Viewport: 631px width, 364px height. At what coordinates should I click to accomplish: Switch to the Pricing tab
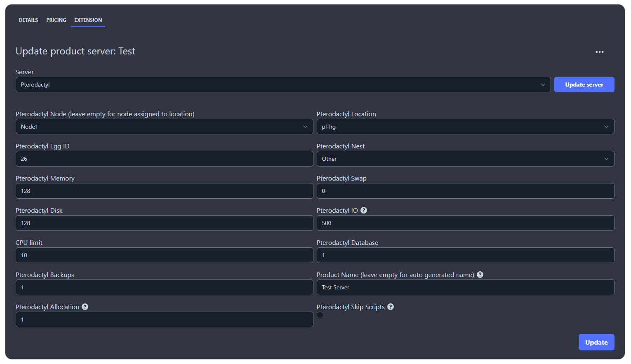(x=56, y=20)
